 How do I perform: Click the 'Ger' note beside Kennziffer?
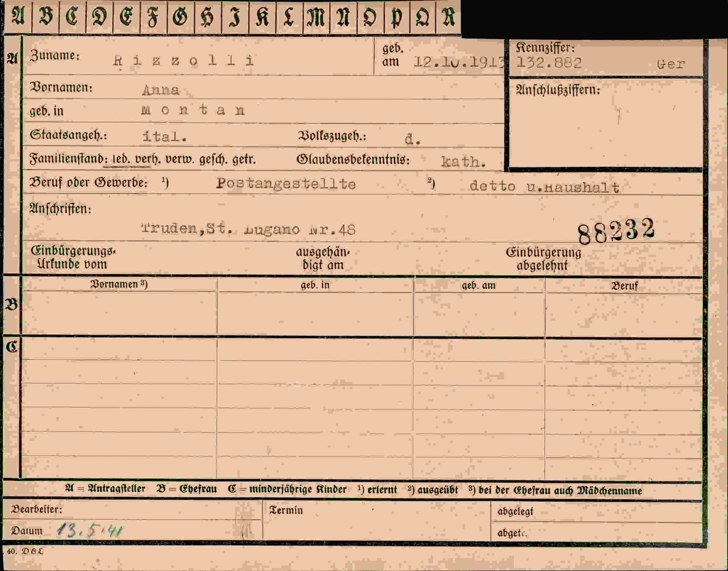pyautogui.click(x=671, y=64)
